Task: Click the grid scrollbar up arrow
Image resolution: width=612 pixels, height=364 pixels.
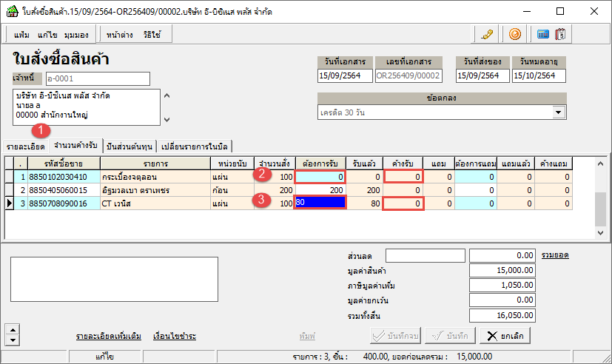Action: pyautogui.click(x=600, y=164)
